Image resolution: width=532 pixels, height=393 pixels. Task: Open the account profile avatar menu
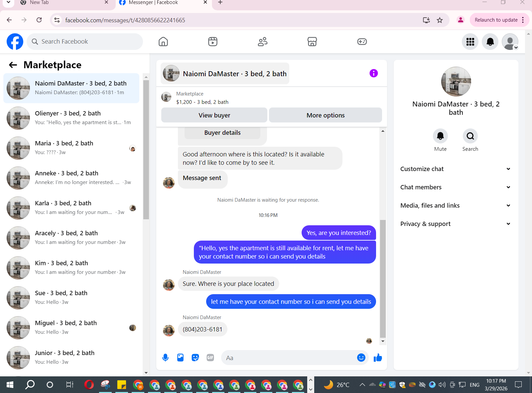[510, 42]
